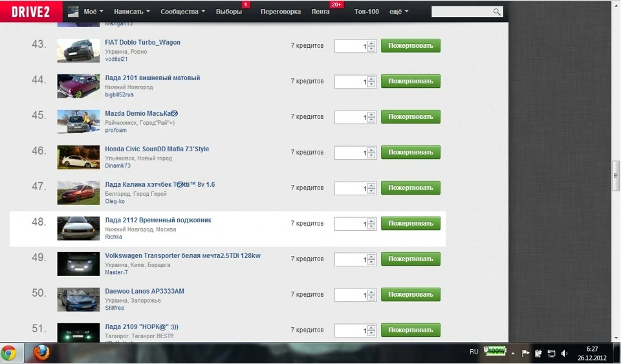Click Пожертвовать for Honda Civic
Image resolution: width=621 pixels, height=364 pixels.
pos(411,153)
